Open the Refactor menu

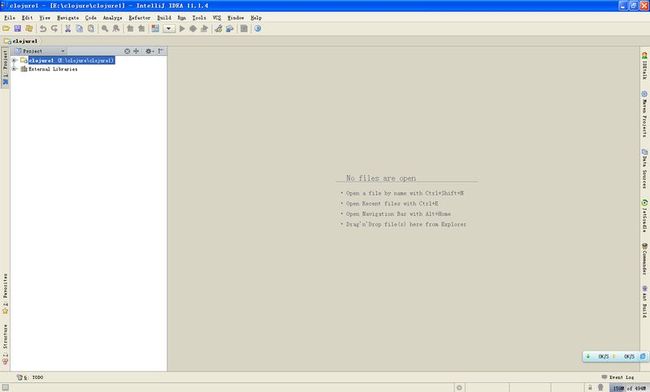pyautogui.click(x=139, y=18)
